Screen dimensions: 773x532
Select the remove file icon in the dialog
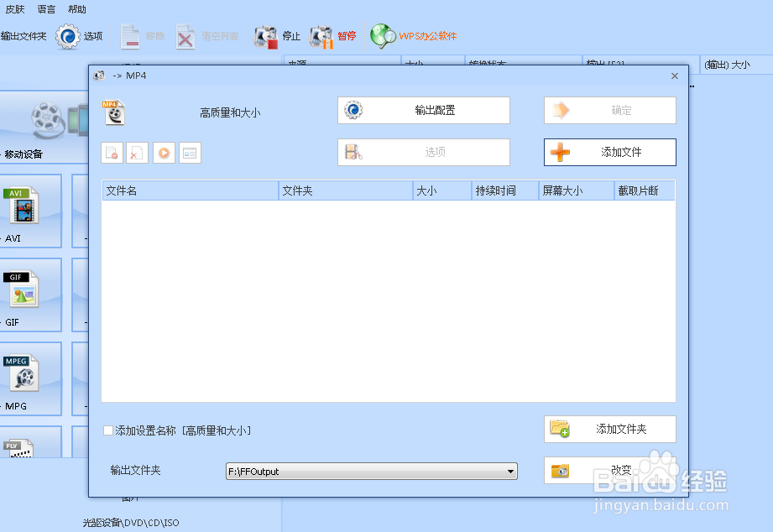coord(112,152)
